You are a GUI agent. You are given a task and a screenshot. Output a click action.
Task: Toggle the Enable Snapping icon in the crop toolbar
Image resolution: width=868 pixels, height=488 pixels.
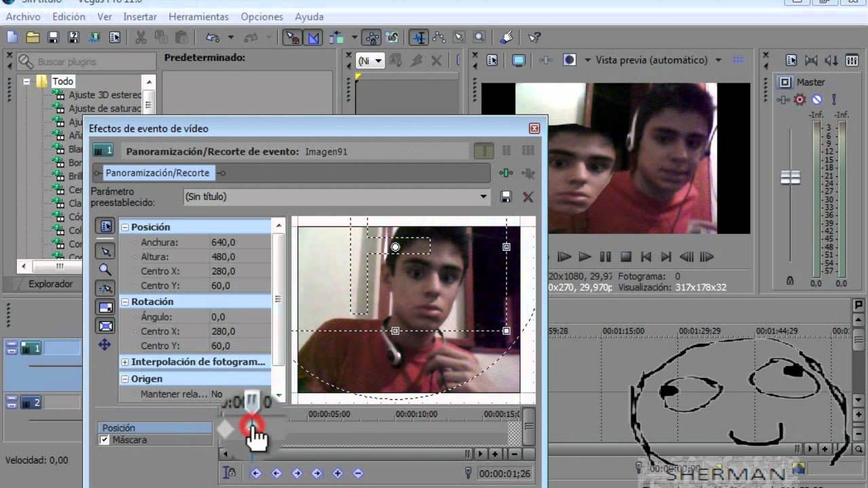[105, 289]
